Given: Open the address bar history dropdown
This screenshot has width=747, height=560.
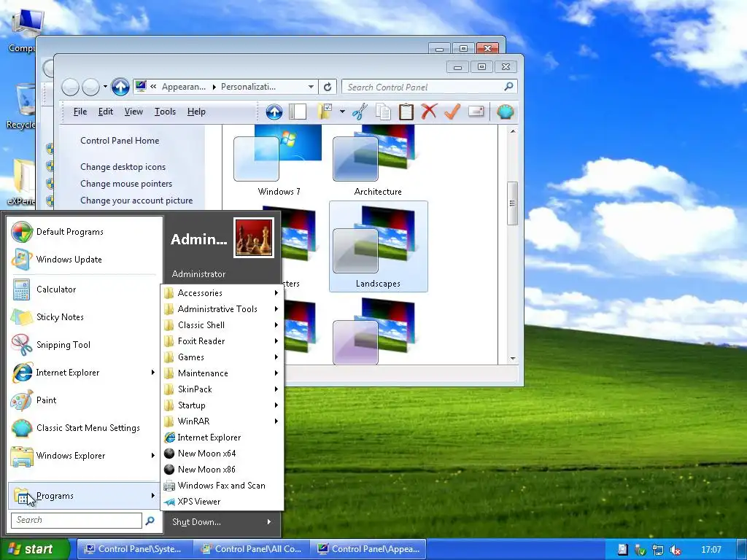Looking at the screenshot, I should pos(311,87).
